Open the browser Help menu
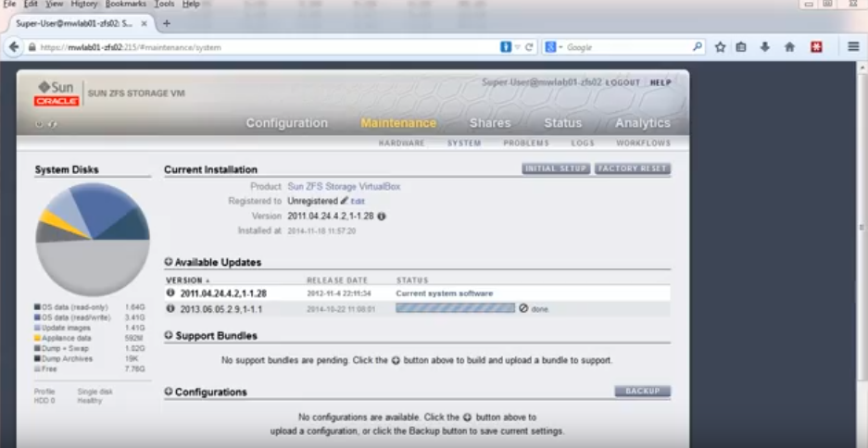The height and width of the screenshot is (448, 868). pyautogui.click(x=191, y=4)
